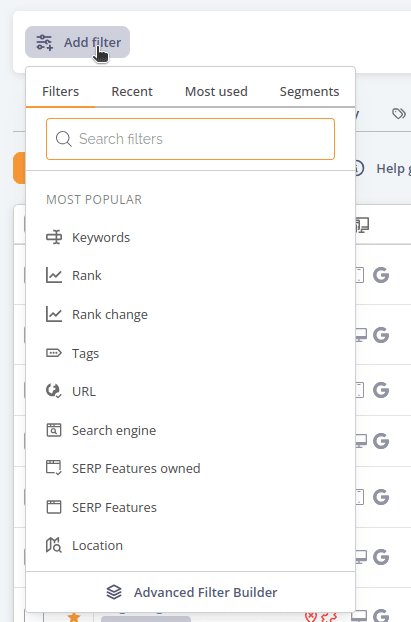The image size is (411, 622).
Task: Open the Most used tab
Action: [216, 92]
